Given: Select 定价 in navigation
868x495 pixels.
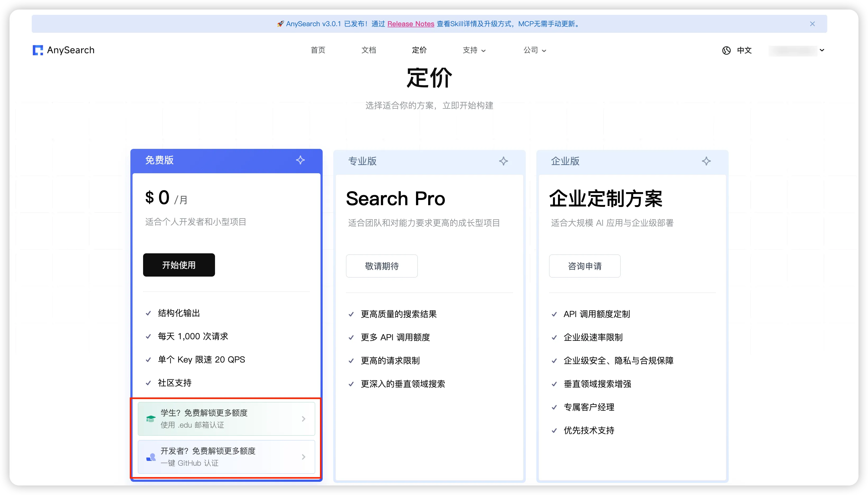Looking at the screenshot, I should 419,50.
